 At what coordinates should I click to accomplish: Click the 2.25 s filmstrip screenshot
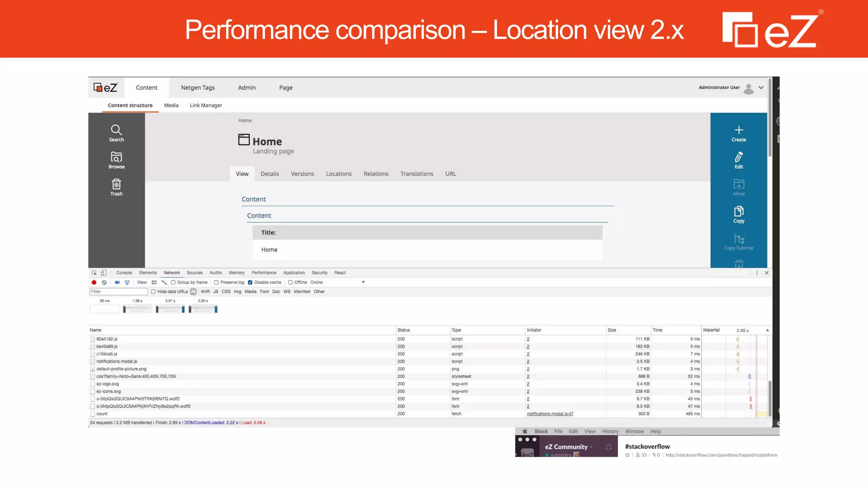(x=203, y=309)
